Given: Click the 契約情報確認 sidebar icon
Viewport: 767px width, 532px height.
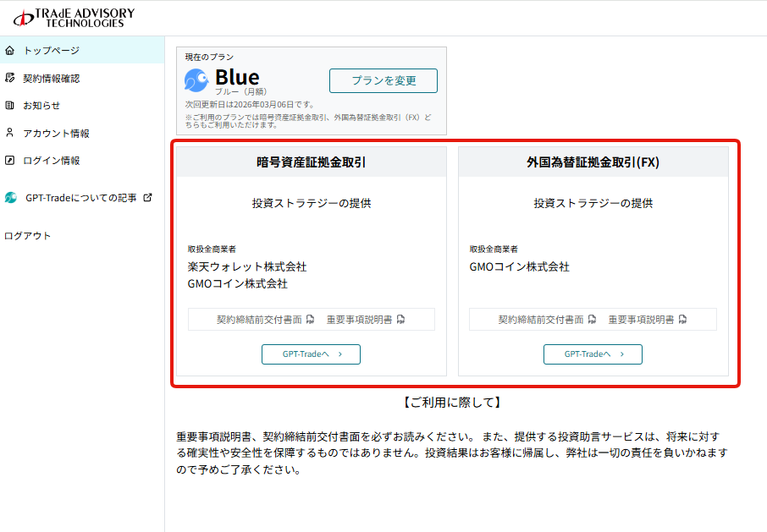Looking at the screenshot, I should click(10, 78).
